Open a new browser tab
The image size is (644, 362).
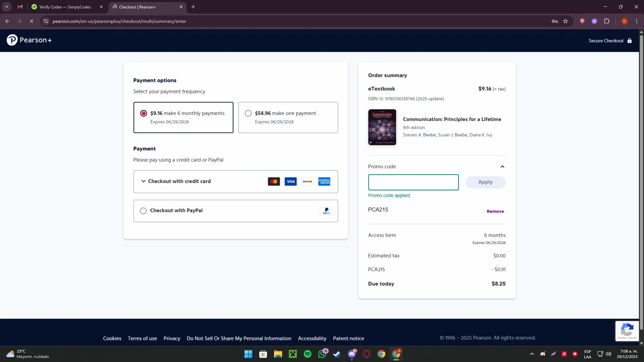coord(193,7)
